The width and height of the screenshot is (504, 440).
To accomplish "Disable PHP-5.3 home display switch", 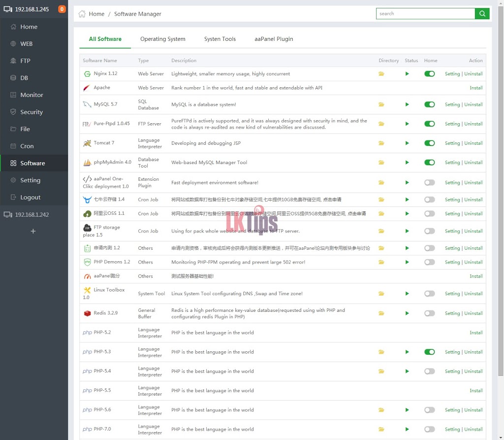I will [429, 352].
